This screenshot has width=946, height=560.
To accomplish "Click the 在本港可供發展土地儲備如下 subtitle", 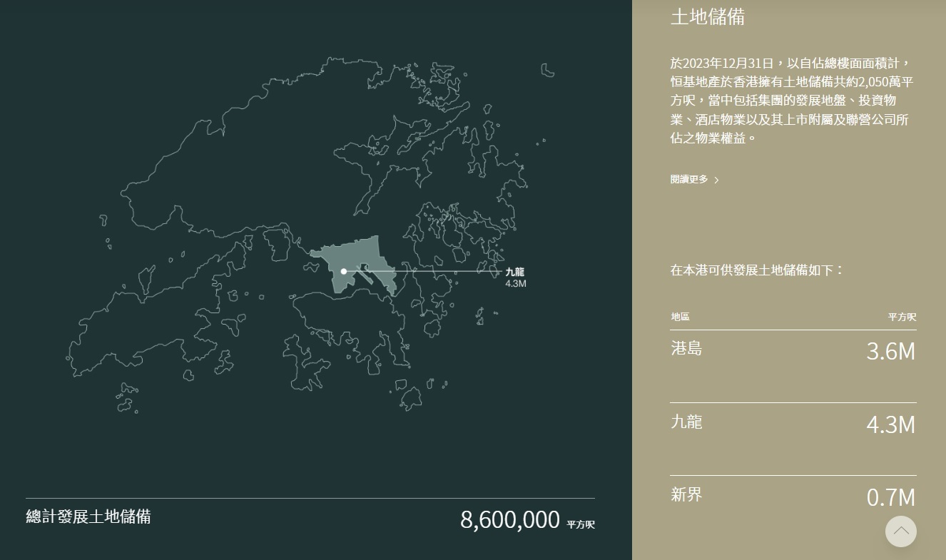I will click(758, 270).
